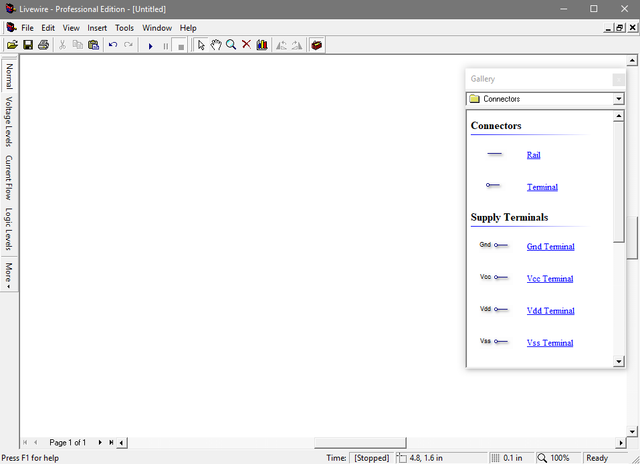The height and width of the screenshot is (464, 640).
Task: Open the Gallery books icon
Action: point(262,45)
